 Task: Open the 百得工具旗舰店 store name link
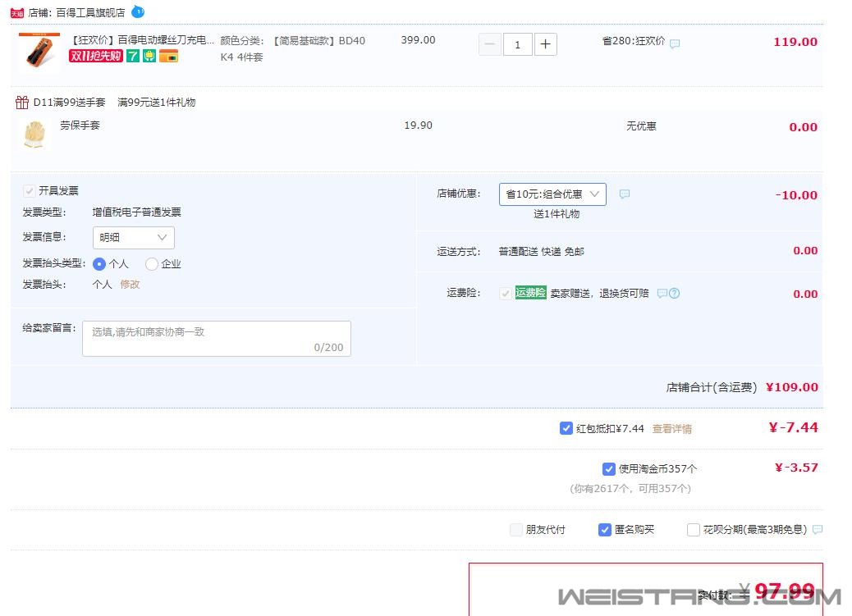tap(91, 12)
